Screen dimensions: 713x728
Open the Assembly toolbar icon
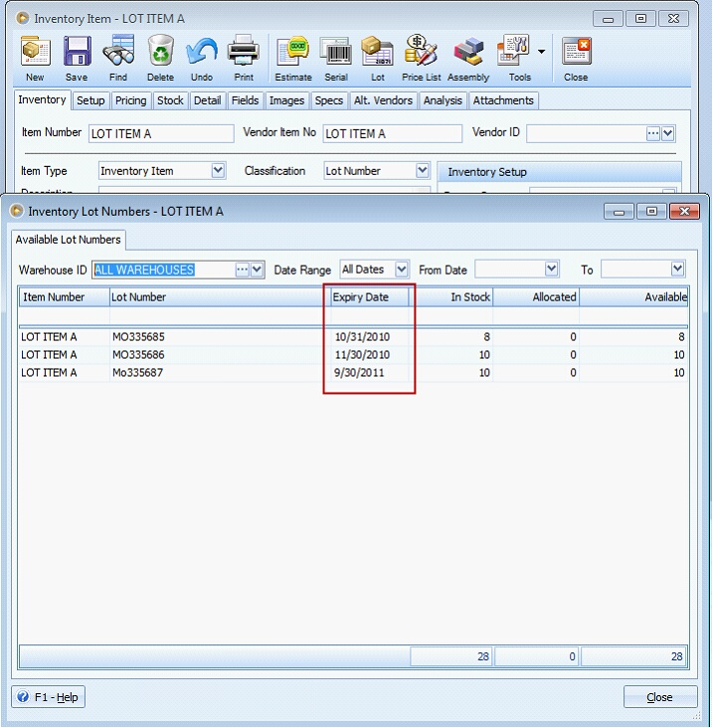468,58
